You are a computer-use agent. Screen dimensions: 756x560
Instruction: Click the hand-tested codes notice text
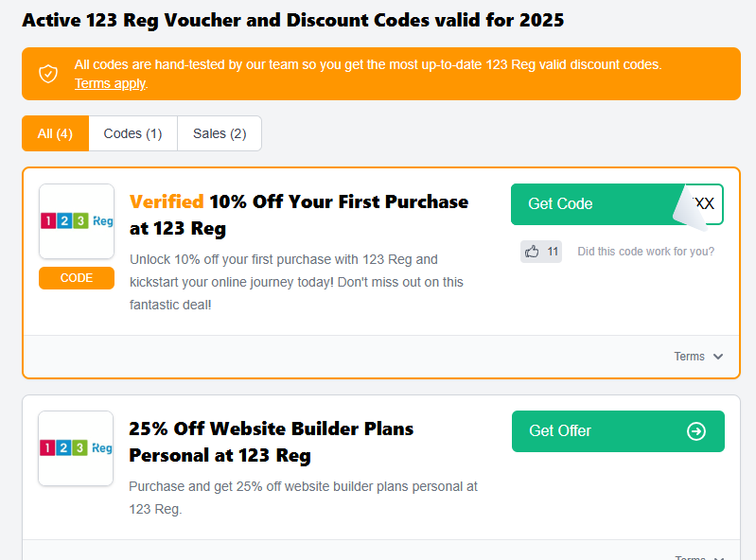(368, 64)
